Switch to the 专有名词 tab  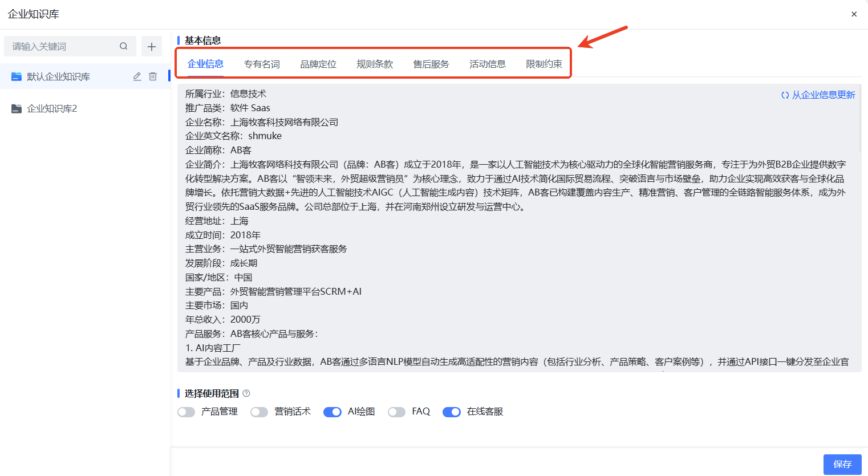point(262,64)
